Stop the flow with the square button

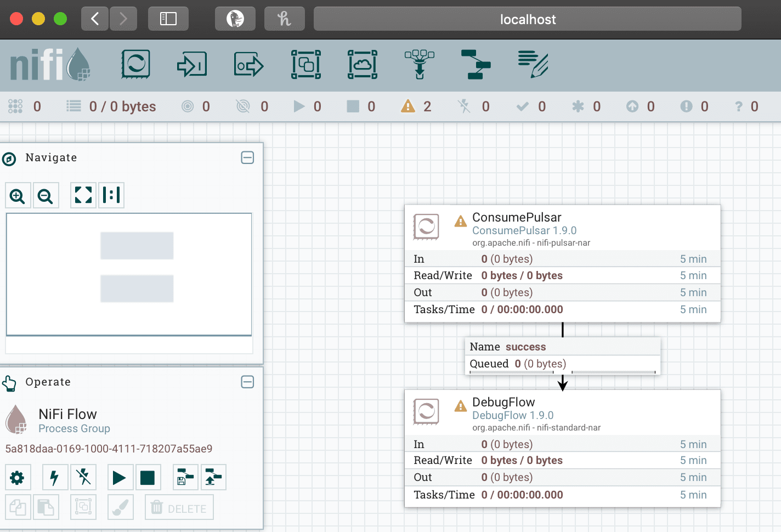pyautogui.click(x=148, y=478)
